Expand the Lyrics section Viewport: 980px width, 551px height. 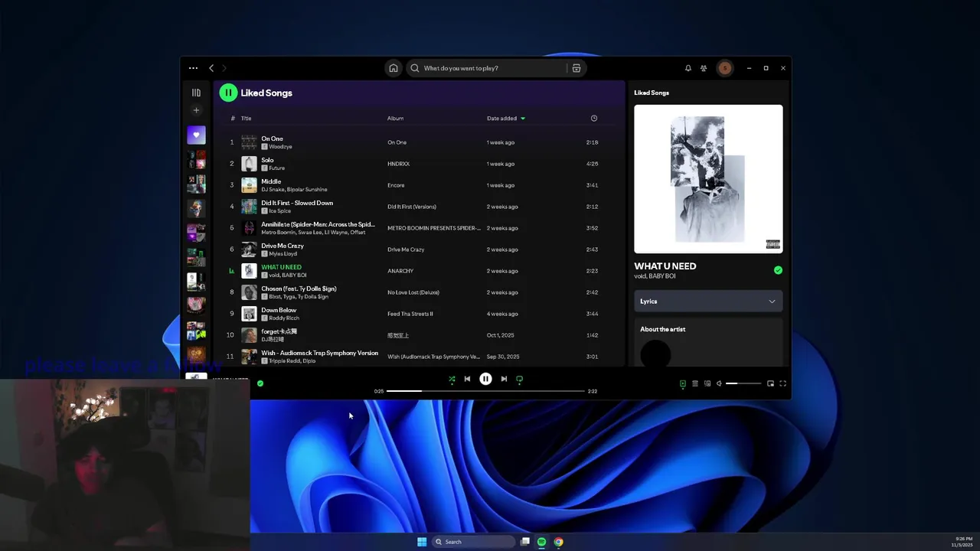coord(708,302)
